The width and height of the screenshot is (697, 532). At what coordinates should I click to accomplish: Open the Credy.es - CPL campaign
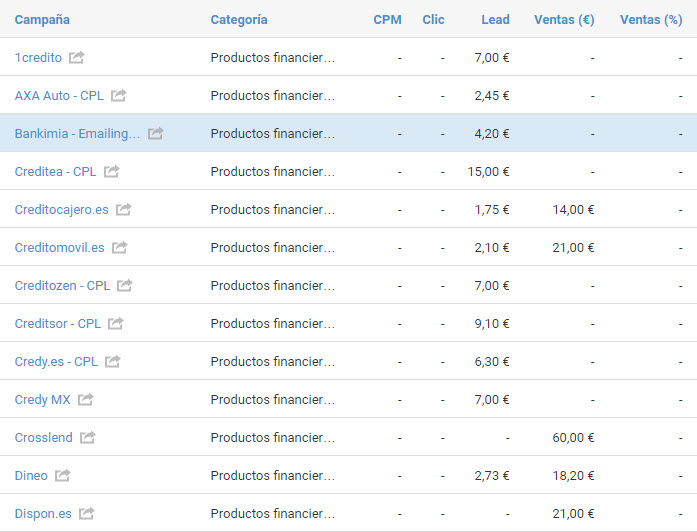(56, 361)
